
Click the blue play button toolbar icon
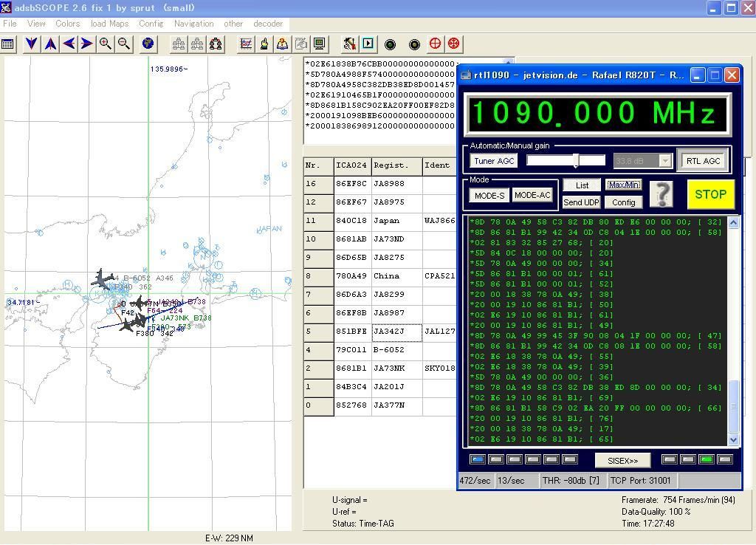pos(368,44)
